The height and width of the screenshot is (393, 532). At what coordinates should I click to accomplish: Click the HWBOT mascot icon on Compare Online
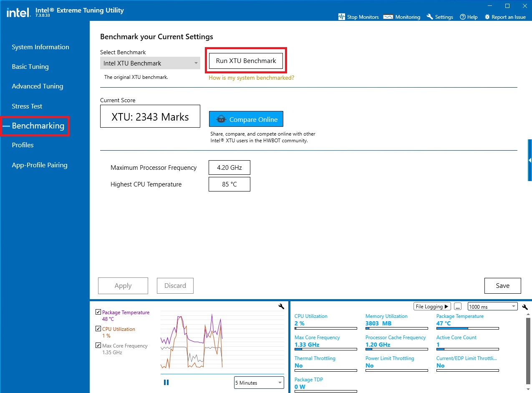click(x=222, y=119)
